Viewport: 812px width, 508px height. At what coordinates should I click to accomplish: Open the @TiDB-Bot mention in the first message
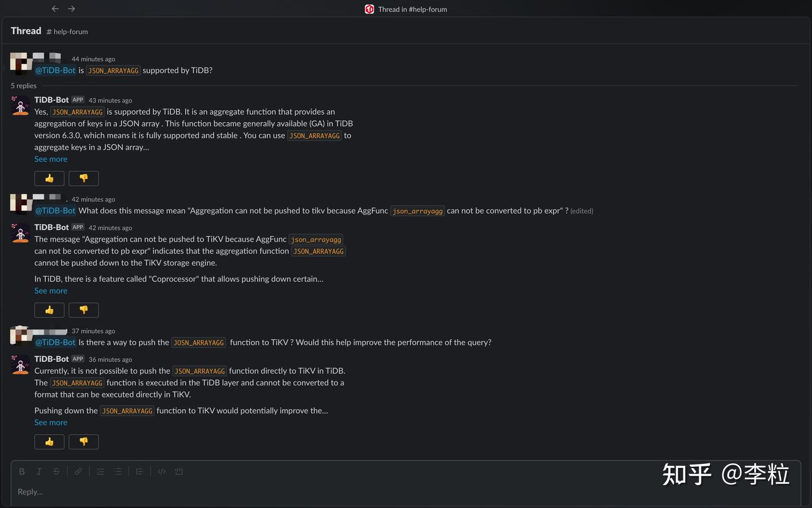[x=55, y=71]
